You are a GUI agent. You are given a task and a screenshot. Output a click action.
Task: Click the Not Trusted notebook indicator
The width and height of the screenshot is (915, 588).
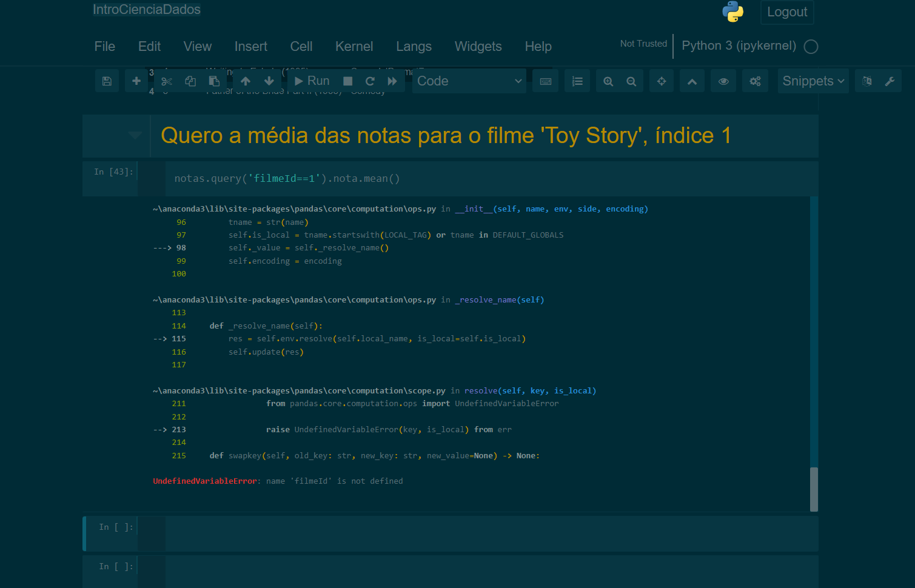tap(643, 44)
